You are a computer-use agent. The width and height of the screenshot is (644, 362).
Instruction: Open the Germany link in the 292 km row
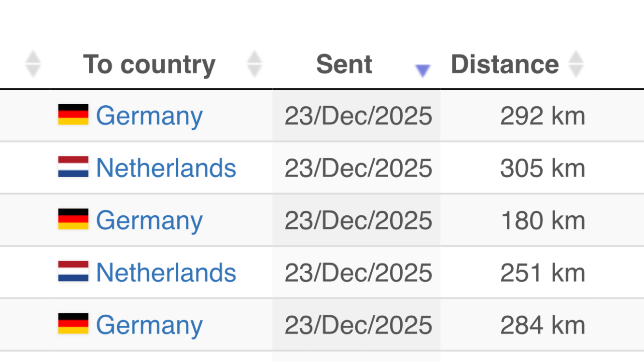(149, 116)
